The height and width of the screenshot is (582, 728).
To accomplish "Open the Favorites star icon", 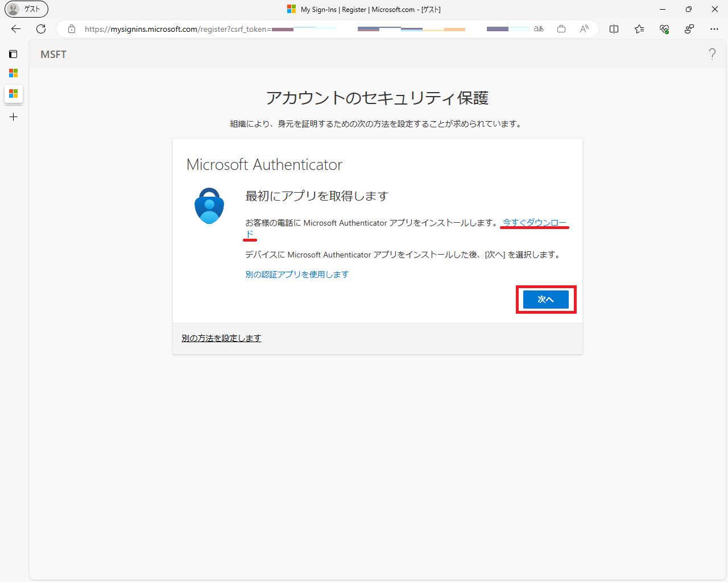I will [x=639, y=29].
